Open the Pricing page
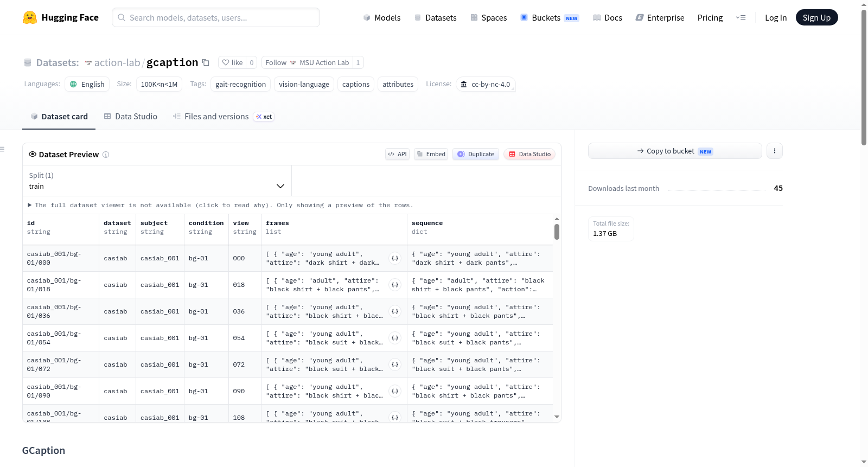868x467 pixels. [x=710, y=17]
